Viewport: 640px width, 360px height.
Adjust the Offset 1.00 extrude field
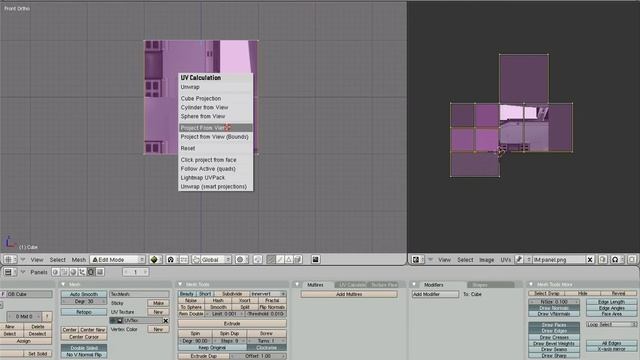click(258, 356)
